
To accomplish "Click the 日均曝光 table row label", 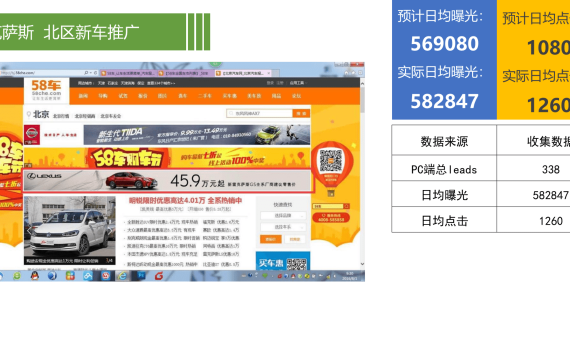I will click(x=444, y=195).
